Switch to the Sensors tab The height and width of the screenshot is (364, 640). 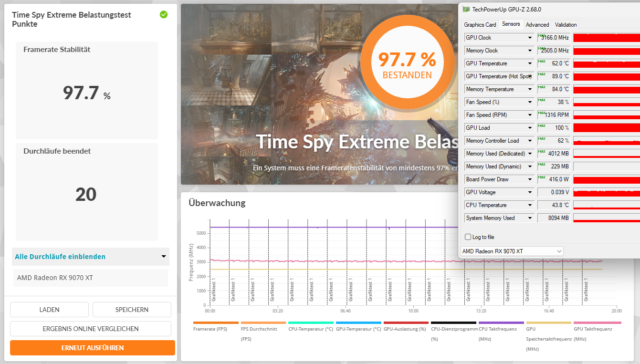click(x=511, y=24)
